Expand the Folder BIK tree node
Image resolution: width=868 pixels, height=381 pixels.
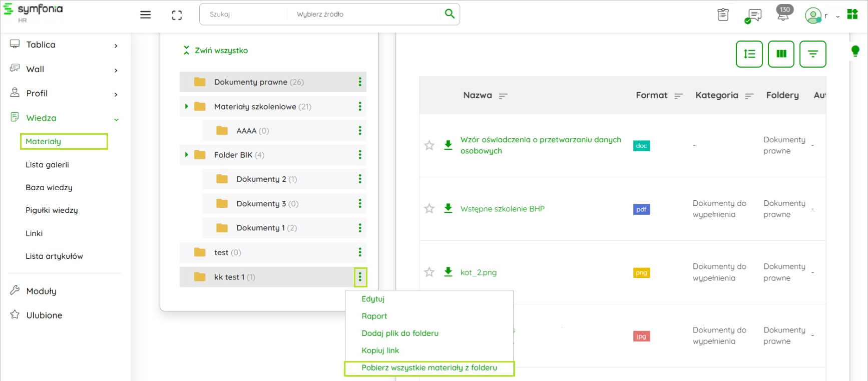click(187, 155)
